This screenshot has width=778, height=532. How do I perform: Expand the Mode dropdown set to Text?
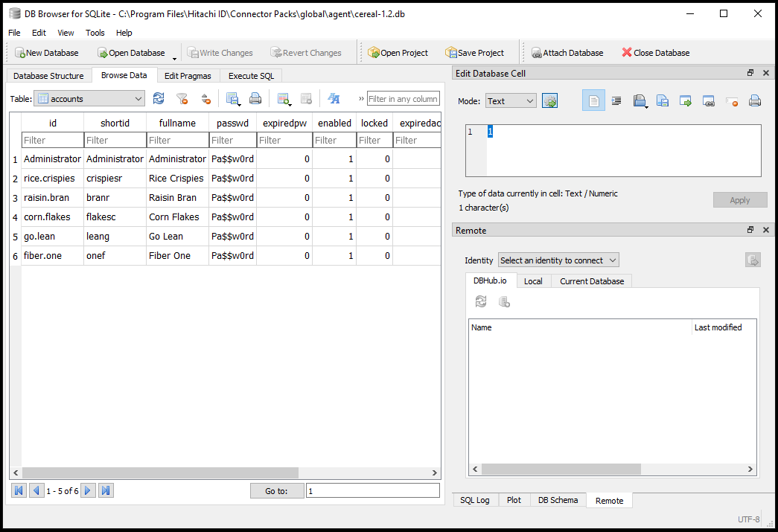[x=511, y=101]
